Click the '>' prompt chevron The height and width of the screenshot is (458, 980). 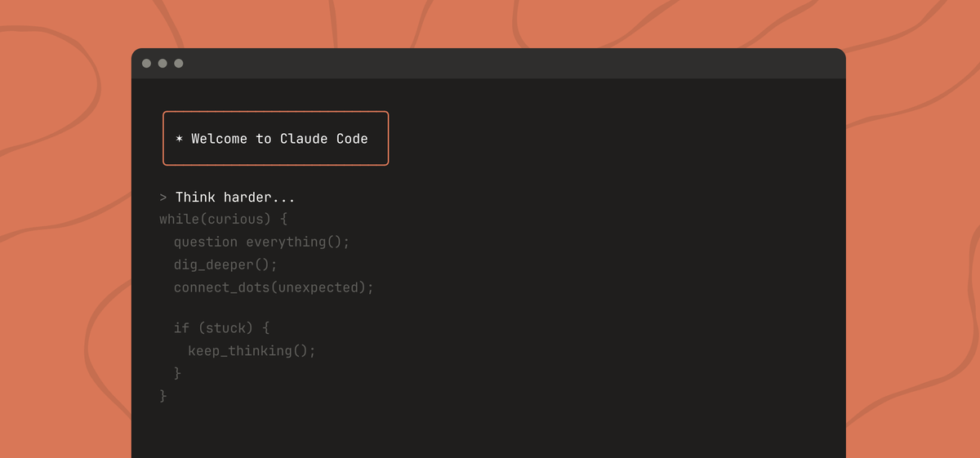pyautogui.click(x=163, y=198)
